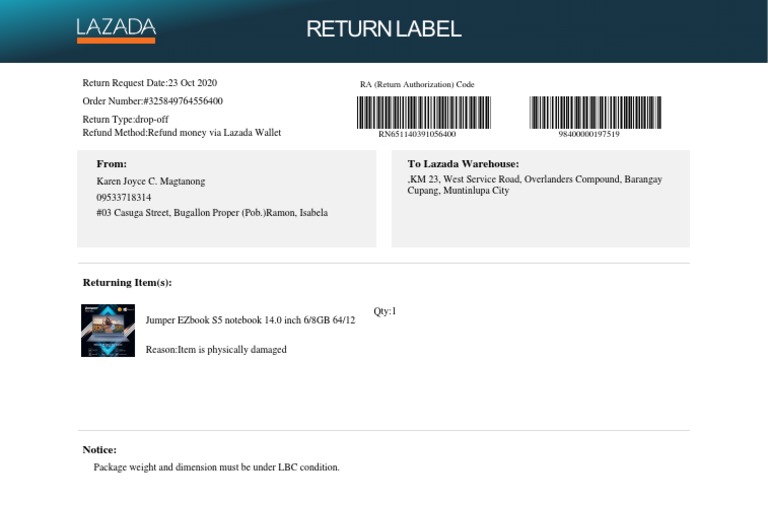
Task: Click the Notice package weight text
Action: click(x=216, y=467)
